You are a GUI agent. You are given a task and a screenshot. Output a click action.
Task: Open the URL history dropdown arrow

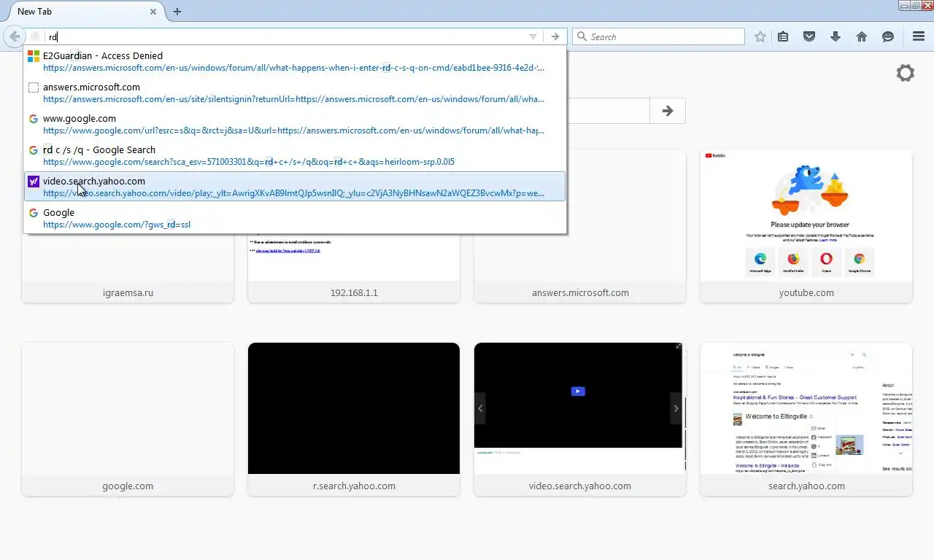click(x=533, y=36)
